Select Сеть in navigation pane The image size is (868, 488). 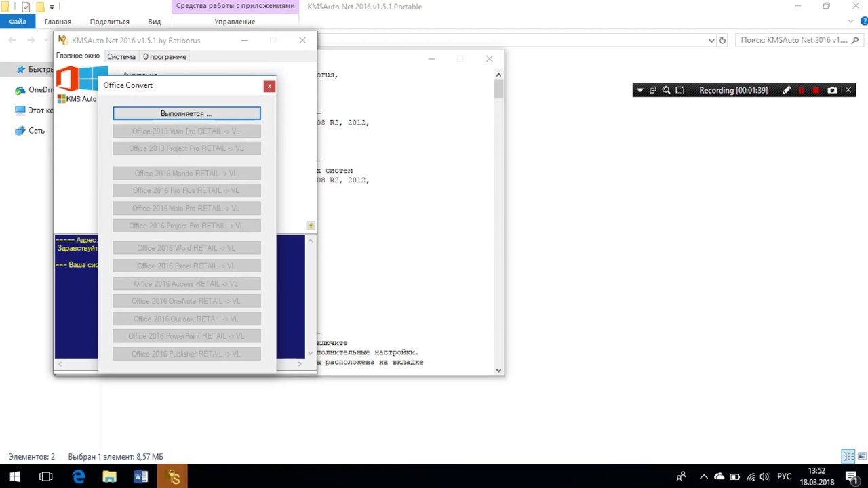(x=31, y=131)
